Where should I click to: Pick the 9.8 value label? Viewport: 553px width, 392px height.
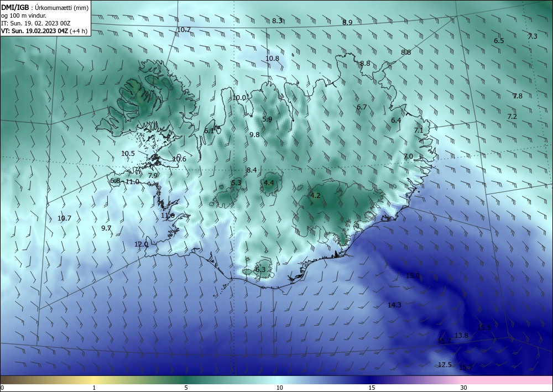pos(254,135)
